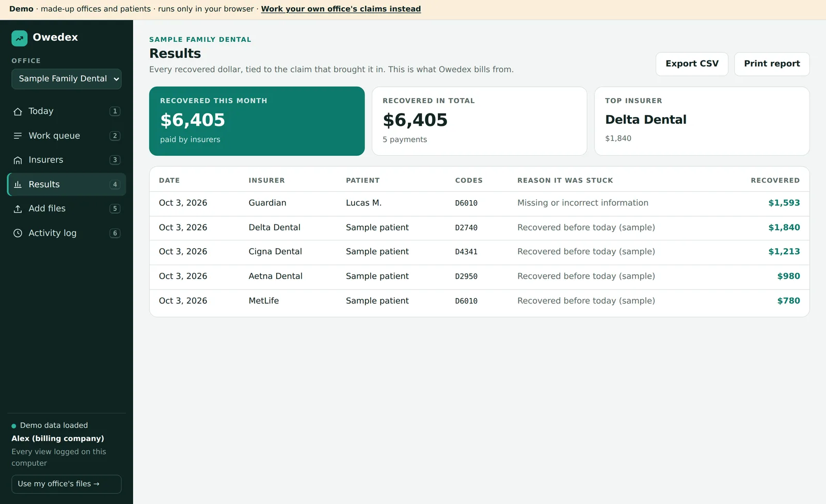Screen dimensions: 826x504
Task: Navigate to Insurers section
Action: click(x=67, y=160)
